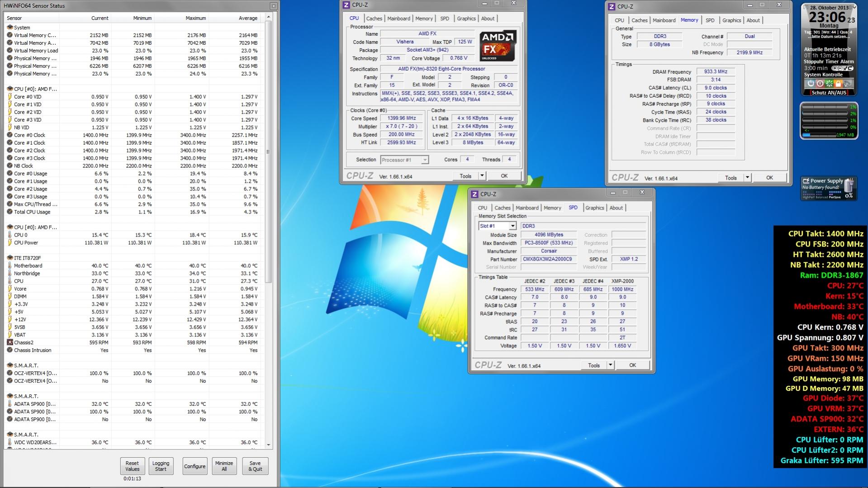This screenshot has width=868, height=488.
Task: Click the green standby icon in System Kontrolle
Action: (x=829, y=84)
